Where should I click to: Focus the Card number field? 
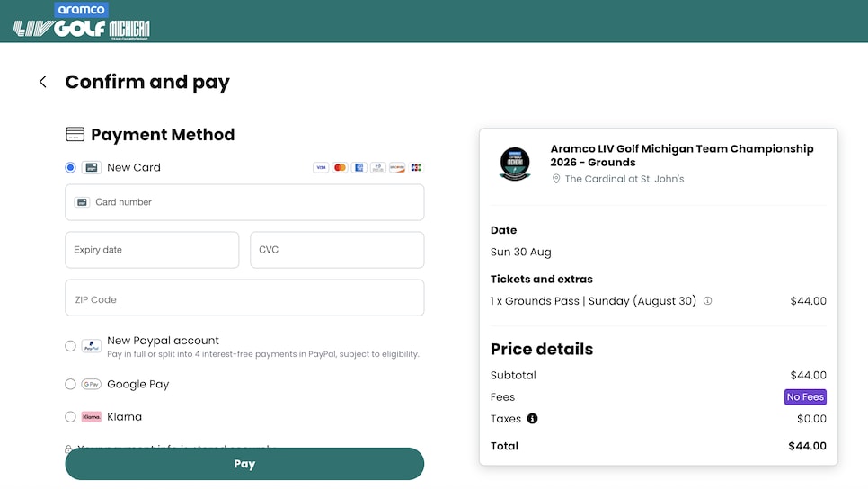tap(244, 202)
